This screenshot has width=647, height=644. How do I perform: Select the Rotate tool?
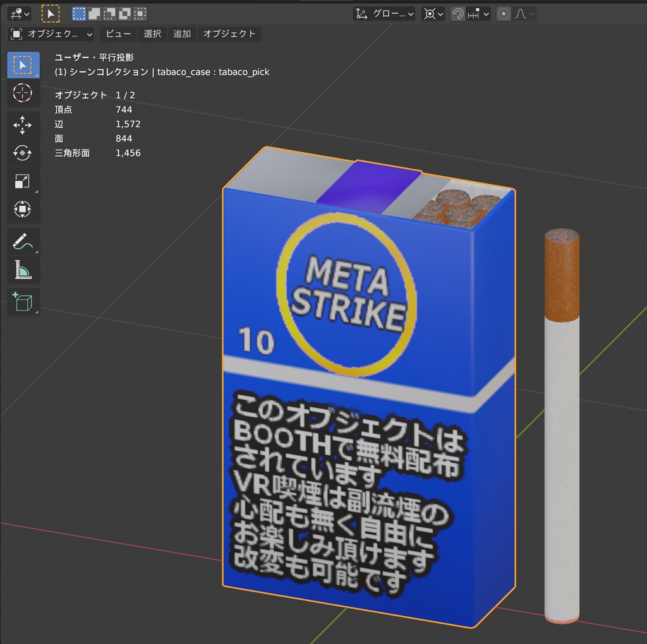point(23,153)
